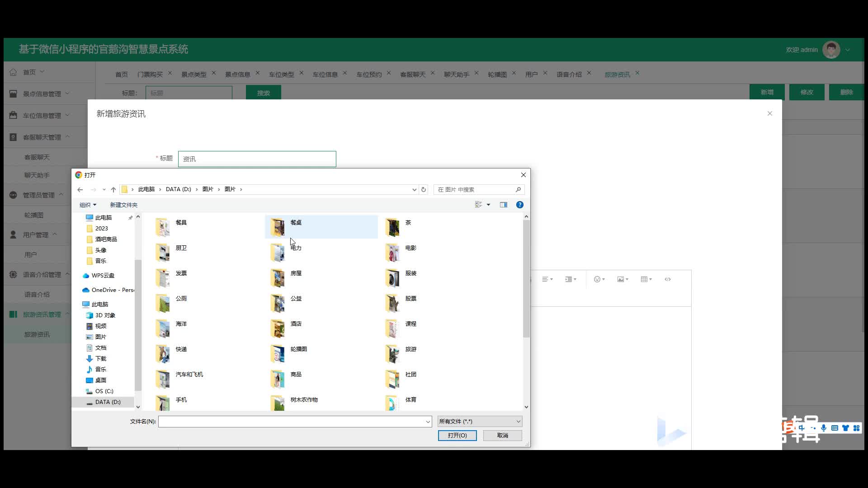
Task: Toggle the preview pane icon
Action: click(504, 205)
